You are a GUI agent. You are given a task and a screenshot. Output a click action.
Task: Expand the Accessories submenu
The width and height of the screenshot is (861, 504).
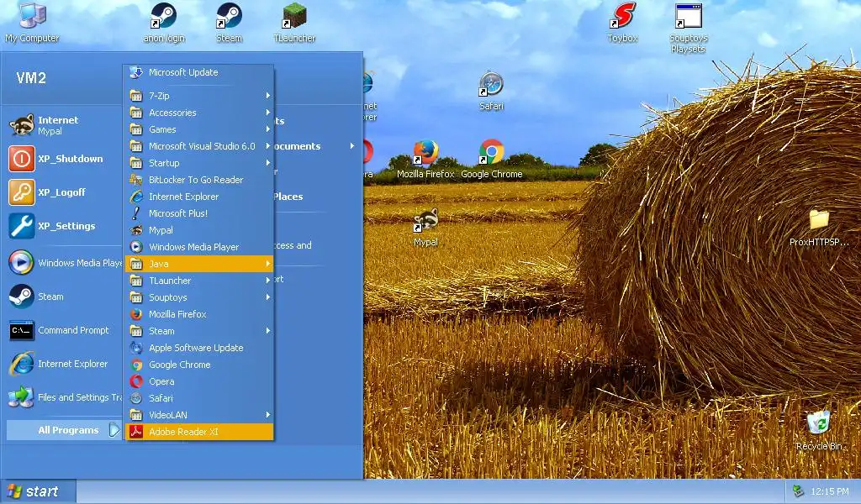pyautogui.click(x=198, y=113)
